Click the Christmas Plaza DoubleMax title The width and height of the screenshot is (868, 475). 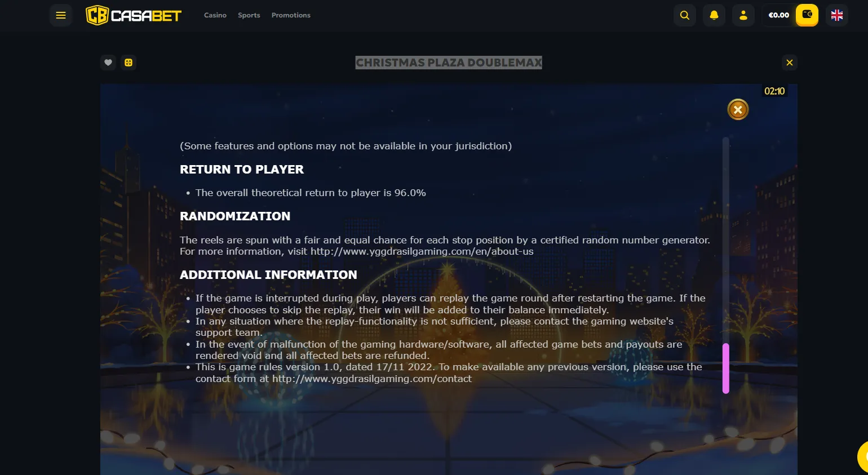(449, 63)
